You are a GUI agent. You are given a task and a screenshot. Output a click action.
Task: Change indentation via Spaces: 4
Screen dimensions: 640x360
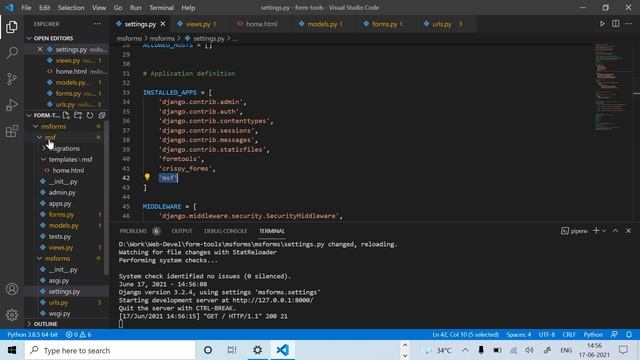(518, 334)
